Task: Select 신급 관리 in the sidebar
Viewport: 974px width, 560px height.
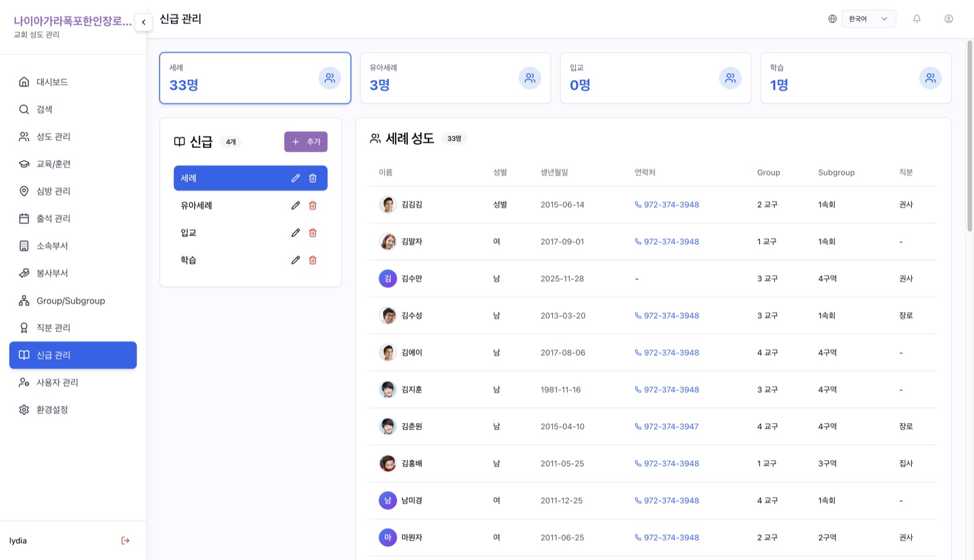Action: click(73, 355)
